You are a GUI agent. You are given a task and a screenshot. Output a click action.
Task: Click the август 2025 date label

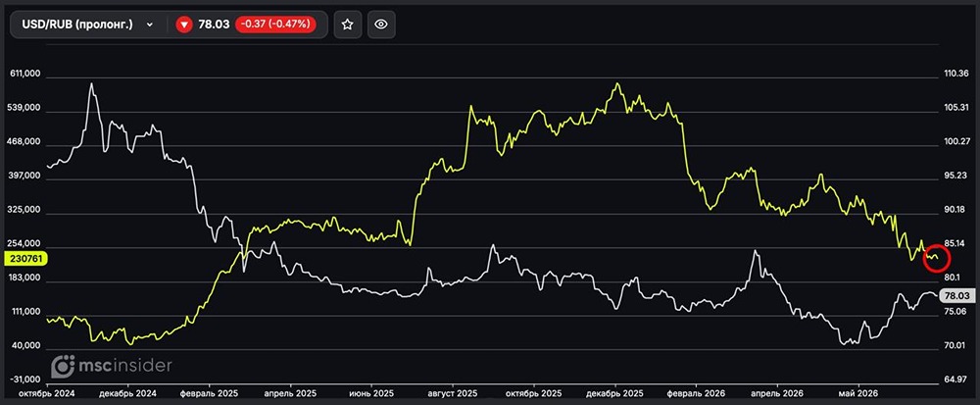(453, 394)
